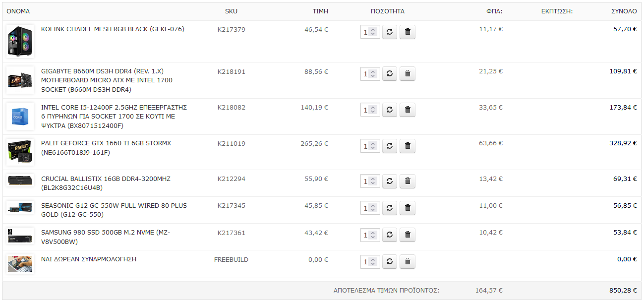644x300 pixels.
Task: Open Samsung 980 SSD thumbnail
Action: (x=20, y=236)
